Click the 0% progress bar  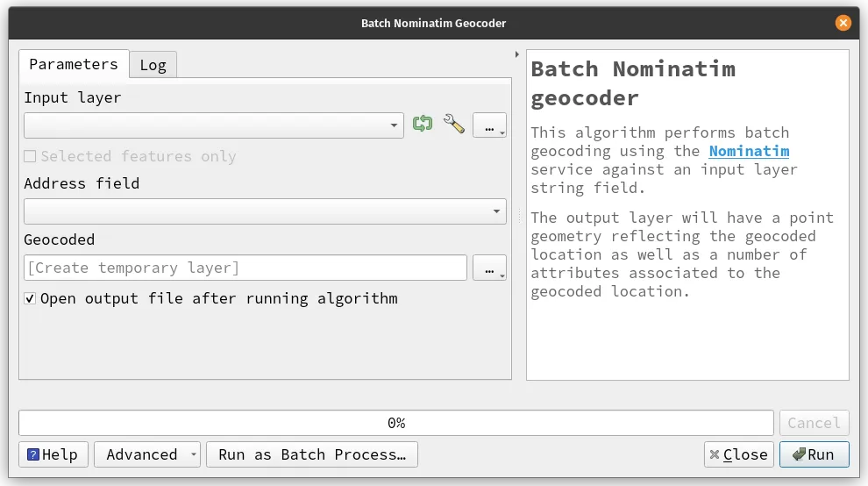coord(396,423)
